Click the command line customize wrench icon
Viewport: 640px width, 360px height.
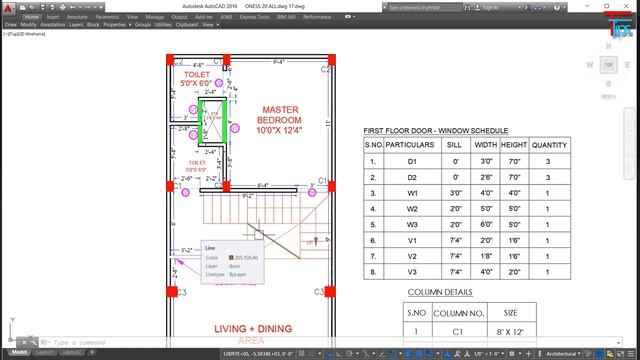[x=33, y=342]
